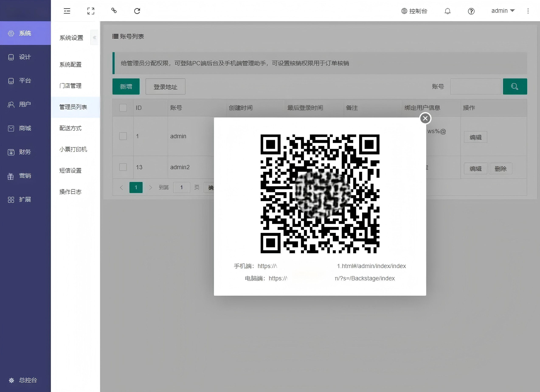Go to next page arrow in pagination
The width and height of the screenshot is (540, 392).
pyautogui.click(x=150, y=188)
